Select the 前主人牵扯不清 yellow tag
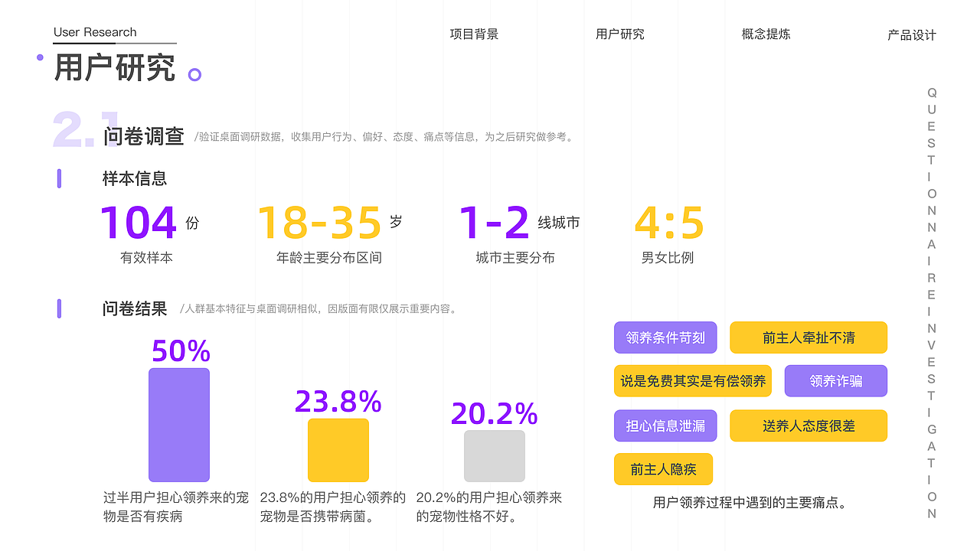The height and width of the screenshot is (551, 980). point(808,337)
